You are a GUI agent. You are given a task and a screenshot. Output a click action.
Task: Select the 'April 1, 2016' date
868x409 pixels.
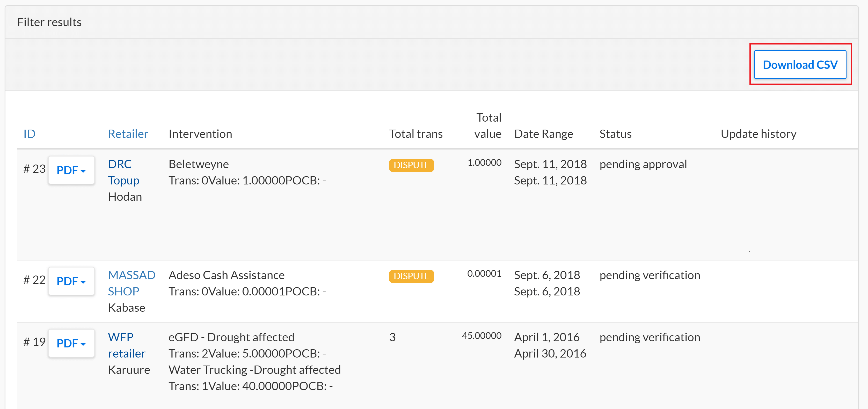(x=546, y=337)
